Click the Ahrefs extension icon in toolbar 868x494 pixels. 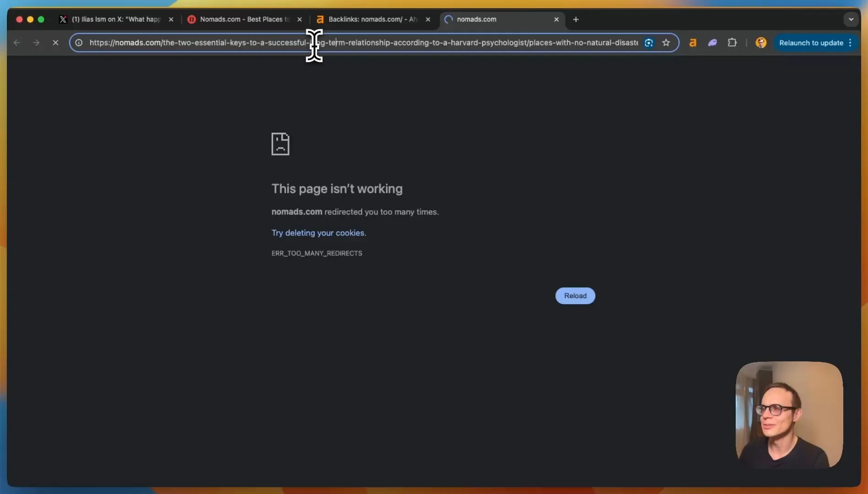click(693, 43)
